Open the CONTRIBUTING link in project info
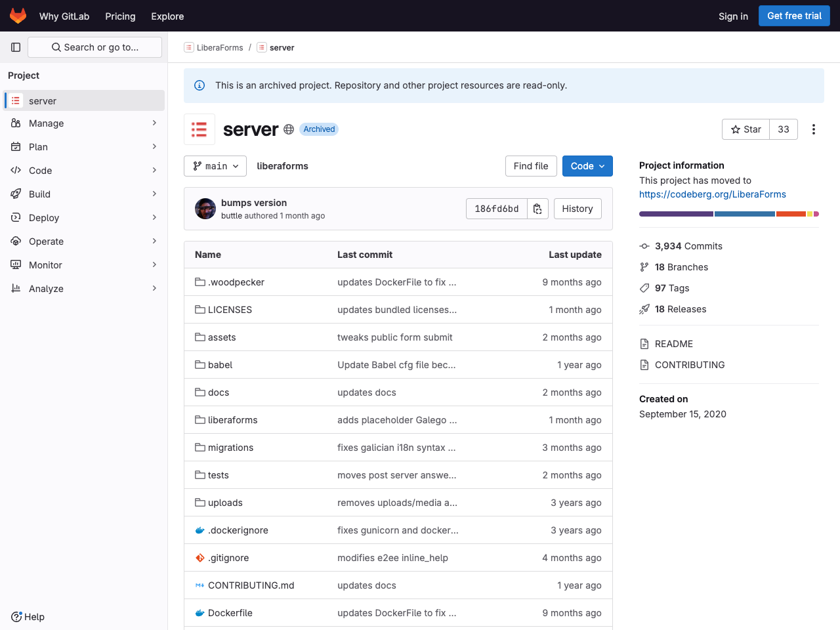Image resolution: width=840 pixels, height=630 pixels. 690,365
